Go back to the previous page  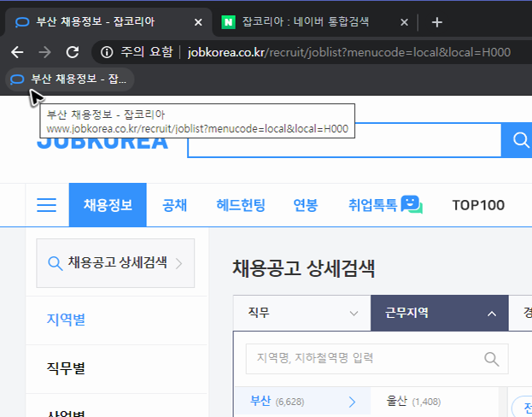coord(17,52)
